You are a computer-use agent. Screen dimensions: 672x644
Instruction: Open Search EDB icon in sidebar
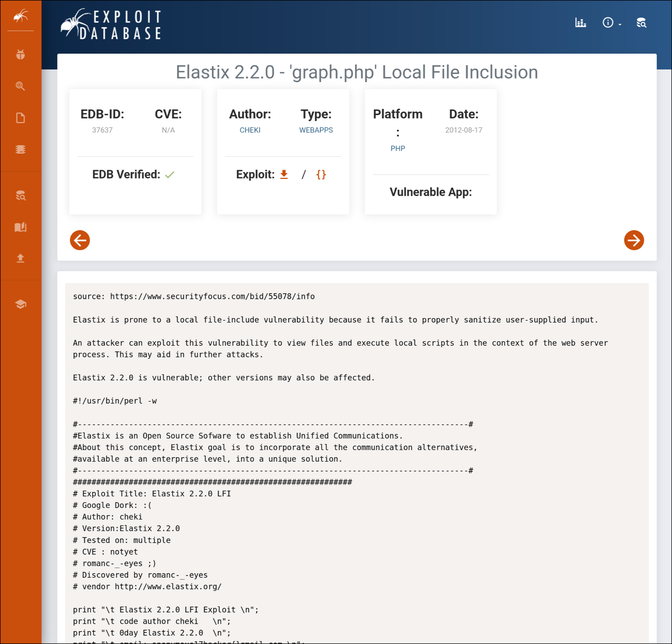point(21,195)
